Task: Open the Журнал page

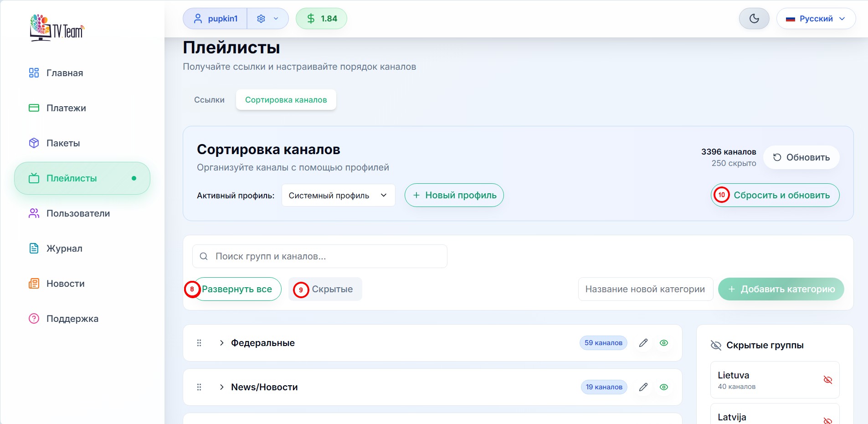Action: coord(64,248)
